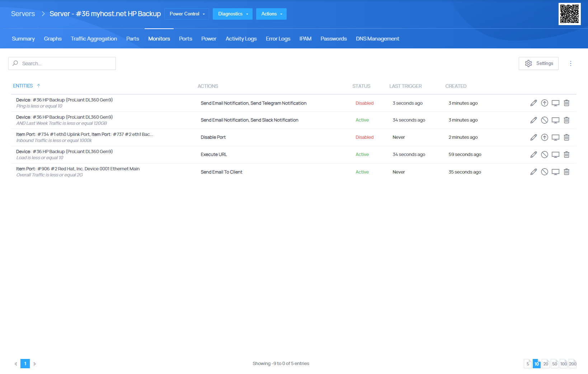Edit the Overall Traffic 2G monitor

(x=533, y=172)
